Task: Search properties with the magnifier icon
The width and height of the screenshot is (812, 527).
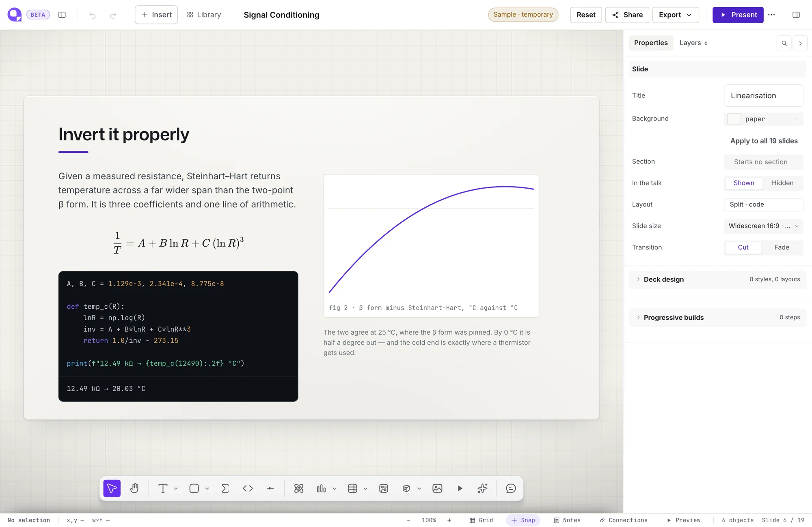Action: (784, 43)
